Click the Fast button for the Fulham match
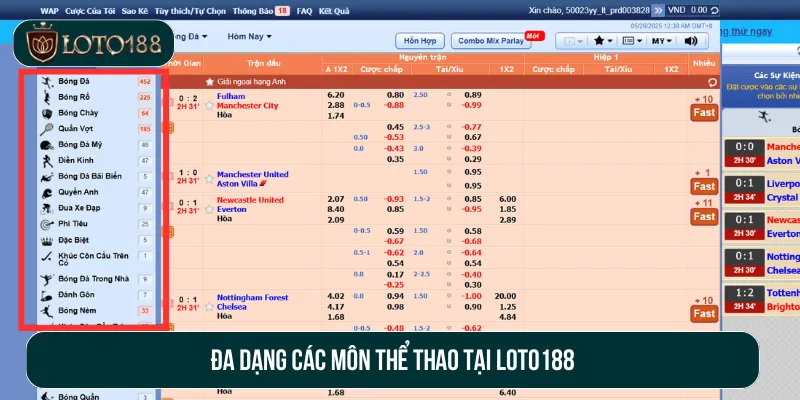Screen dimensions: 800x400 [704, 112]
